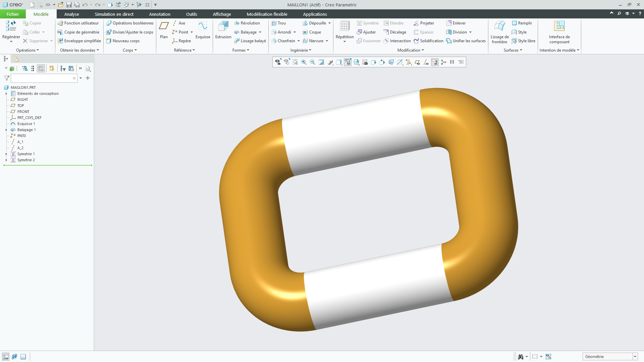
Task: Open the Lissage balayé tool
Action: (250, 41)
